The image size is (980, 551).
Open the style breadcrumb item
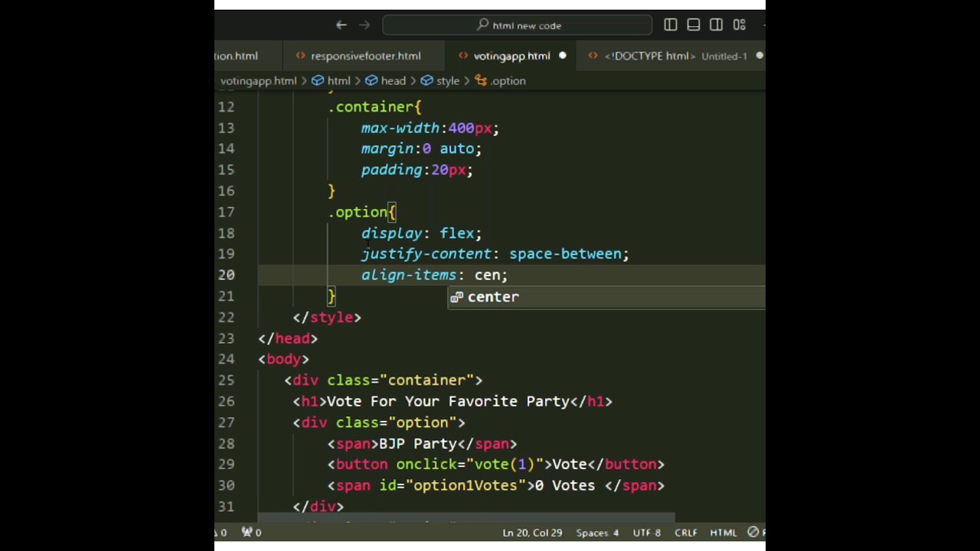440,80
